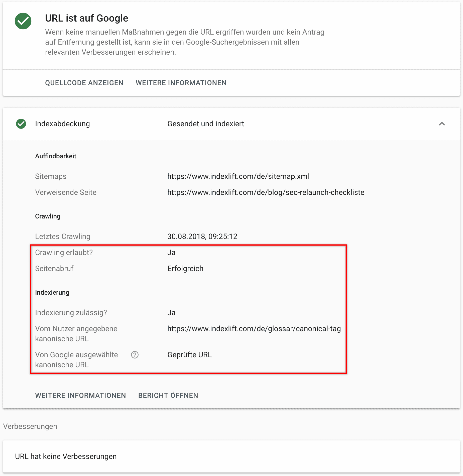Click Quellcode anzeigen button
This screenshot has height=476, width=463.
pos(84,83)
